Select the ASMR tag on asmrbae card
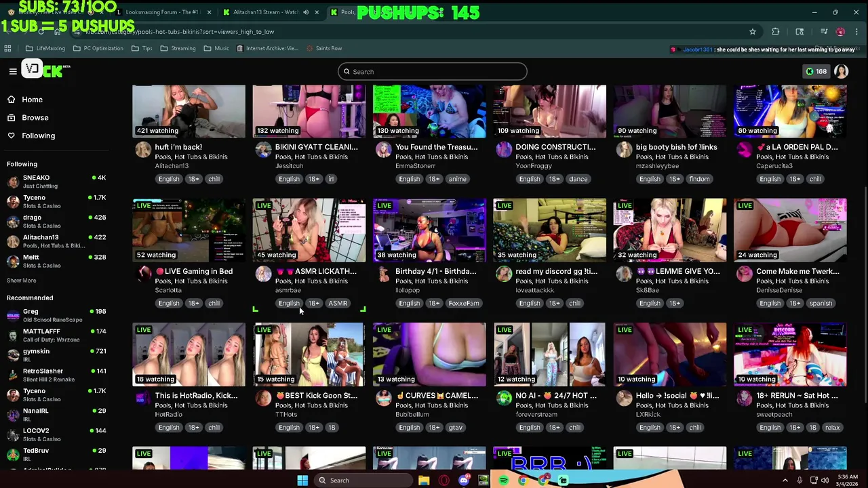The width and height of the screenshot is (868, 488). [x=338, y=303]
